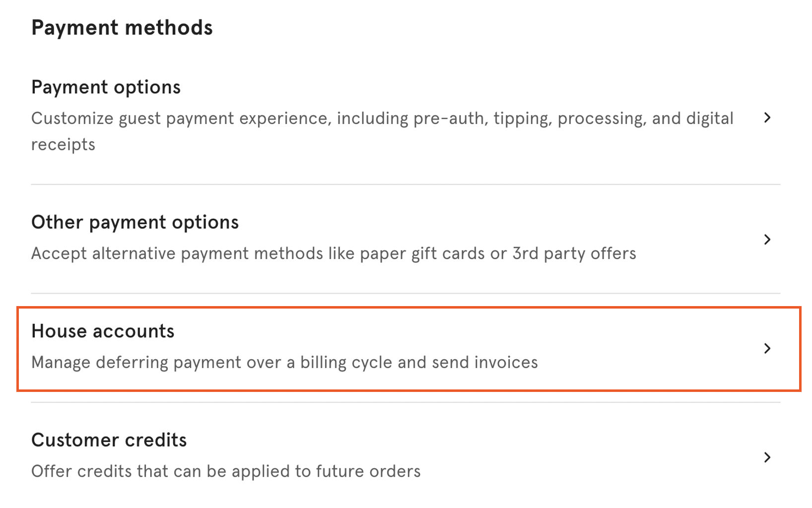Click the chevron beside Customer credits
The width and height of the screenshot is (812, 508).
[767, 457]
